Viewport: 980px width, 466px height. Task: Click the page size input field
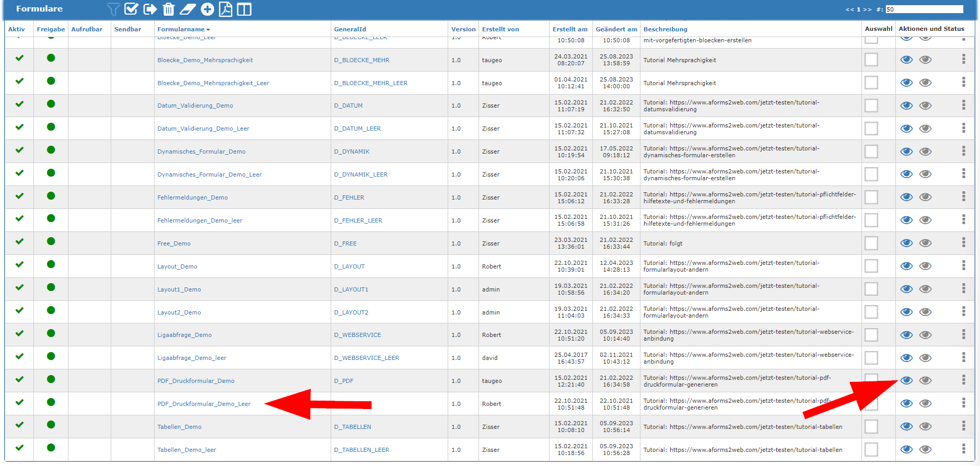[924, 9]
